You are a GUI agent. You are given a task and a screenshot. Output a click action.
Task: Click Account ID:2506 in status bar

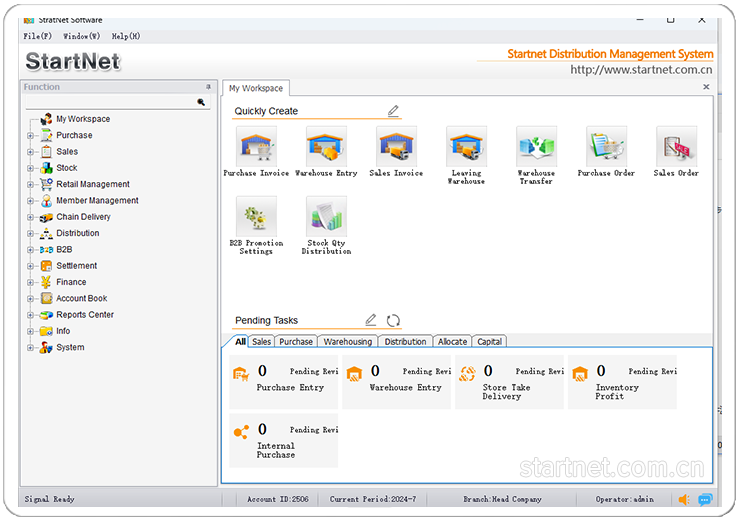click(278, 499)
